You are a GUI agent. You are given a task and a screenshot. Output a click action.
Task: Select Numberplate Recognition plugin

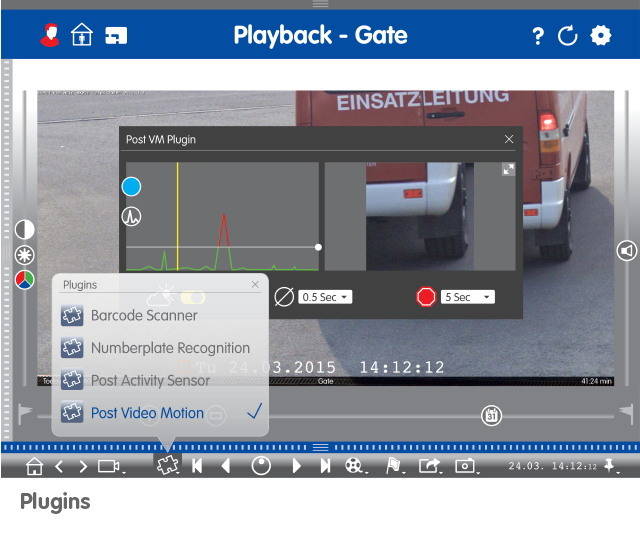[x=160, y=348]
